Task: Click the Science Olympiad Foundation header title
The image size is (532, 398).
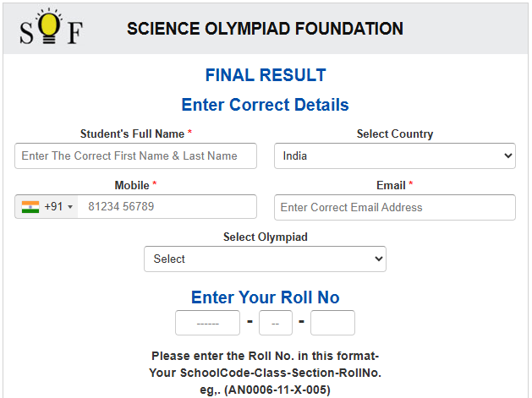Action: click(265, 29)
